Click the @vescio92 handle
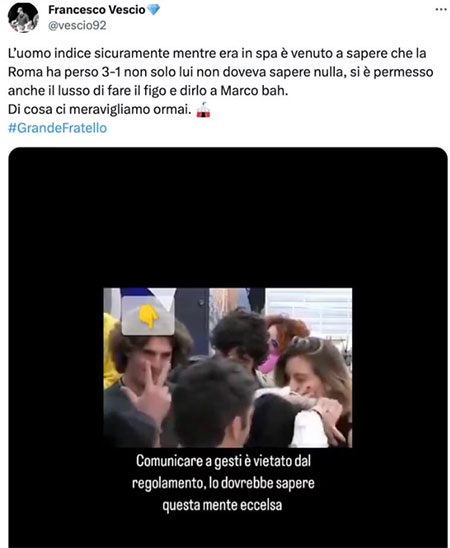This screenshot has width=450, height=548. point(77,26)
